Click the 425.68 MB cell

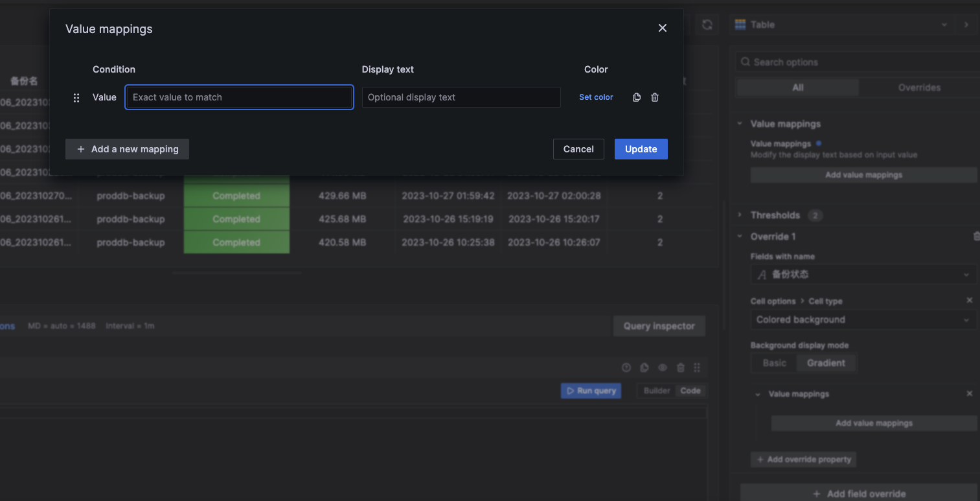342,219
